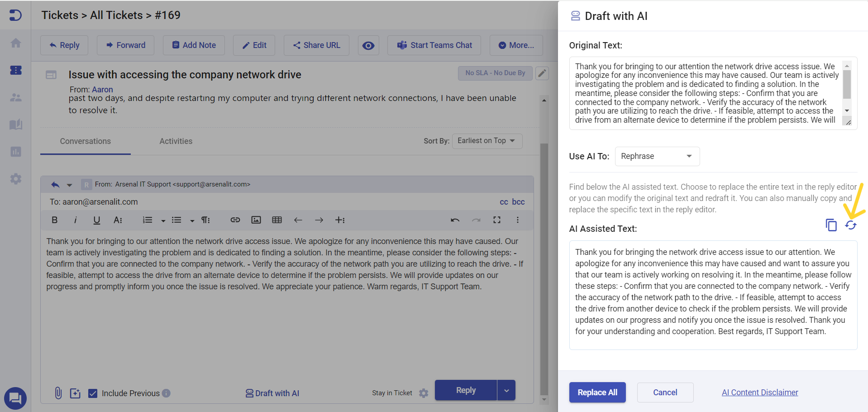
Task: Open the Use AI To Rephrase dropdown
Action: [657, 156]
